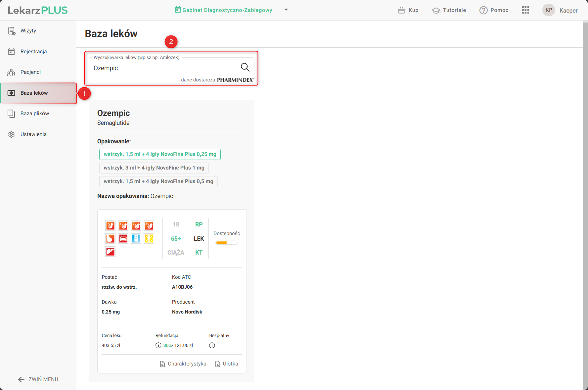Select package wstrzyk. 3 ml NovoFine Plus 1 mg
Viewport: 588px width, 390px height.
coord(154,168)
